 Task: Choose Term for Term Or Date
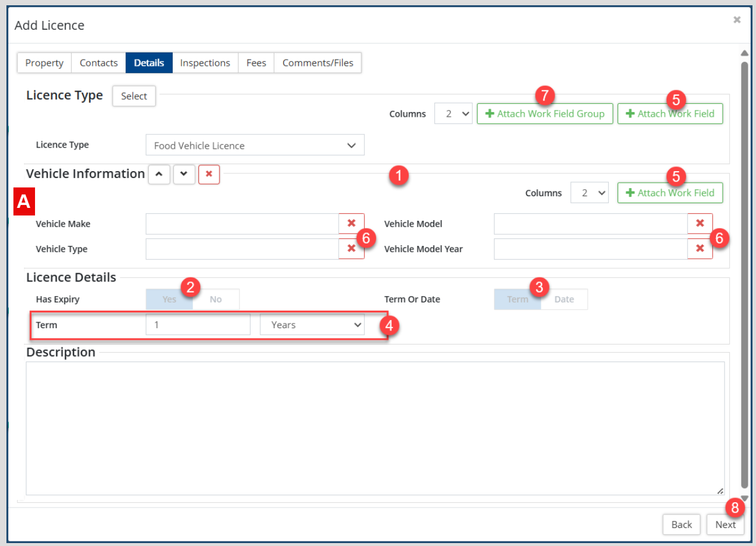(x=518, y=300)
